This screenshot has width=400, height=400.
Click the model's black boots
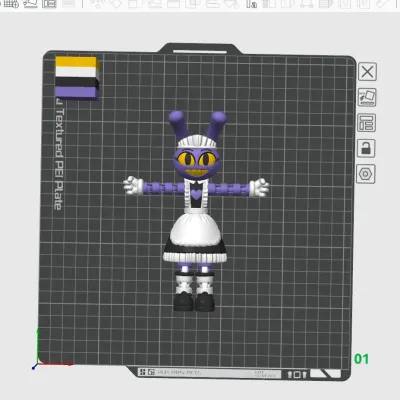(x=194, y=302)
